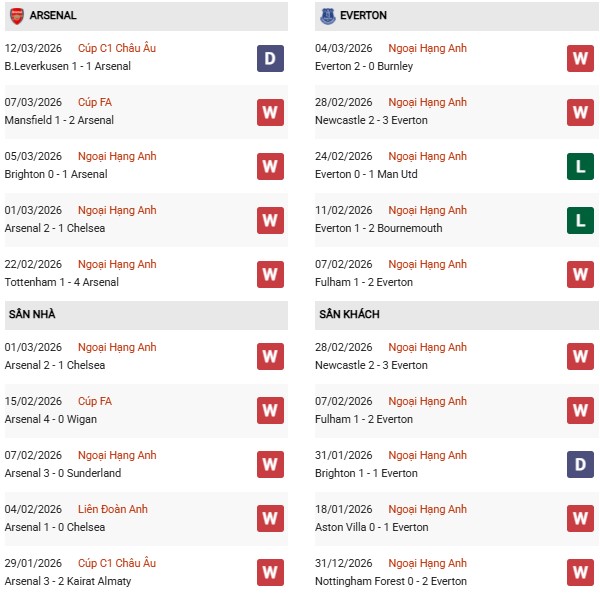Click the L badge for Everton 1 - 2 Bournemouth
The height and width of the screenshot is (596, 600).
point(580,220)
